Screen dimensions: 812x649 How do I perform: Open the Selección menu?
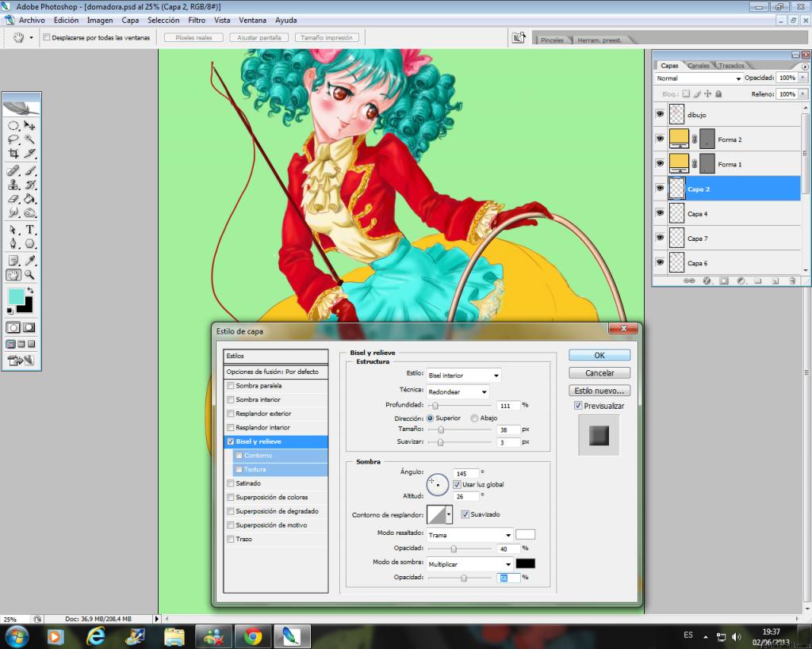tap(163, 20)
